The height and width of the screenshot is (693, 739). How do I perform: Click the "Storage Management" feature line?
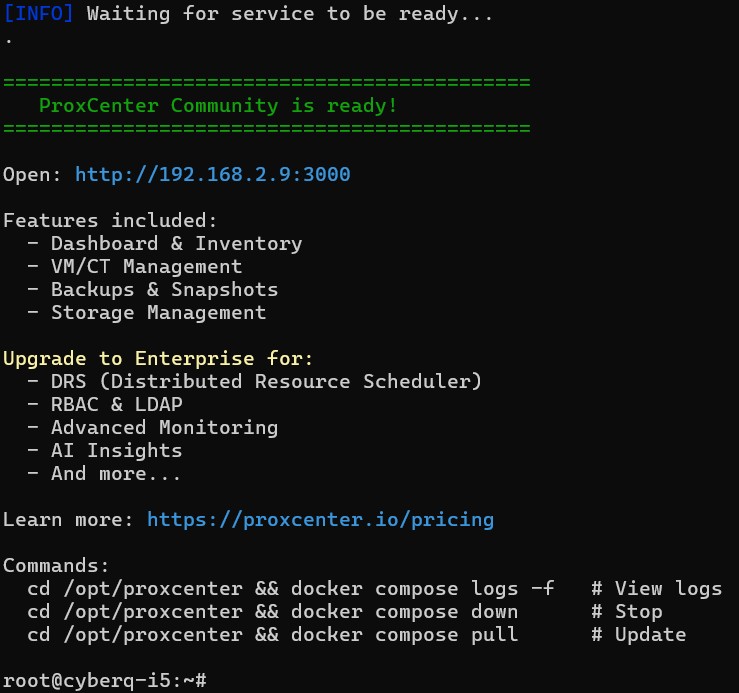pos(158,313)
